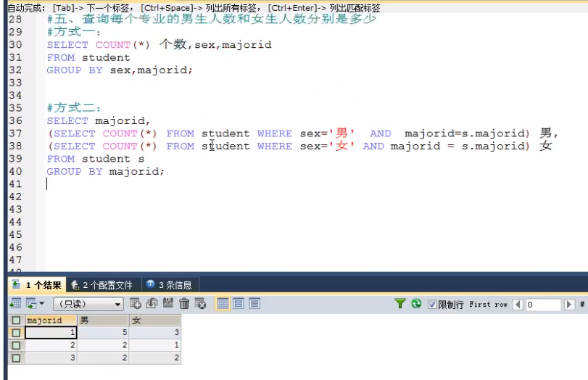Select the 男 cell with value 5

103,332
